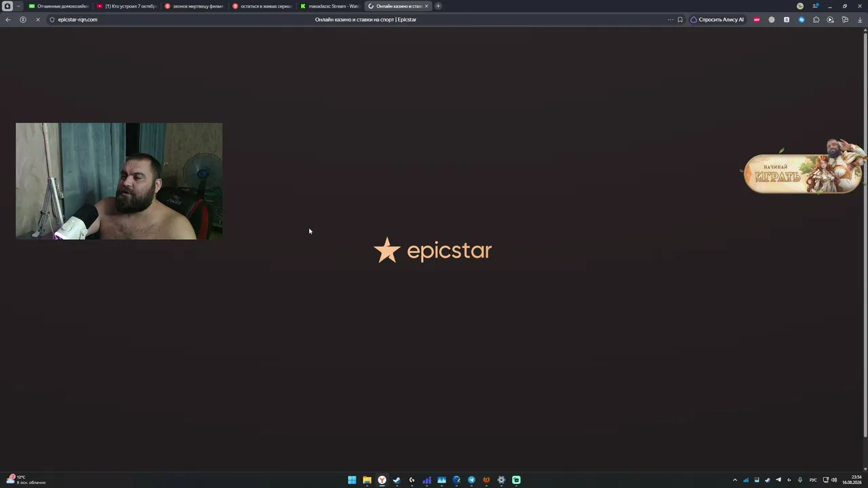Switch to the "masadazxc Stream" tab
The image size is (868, 488).
point(330,6)
